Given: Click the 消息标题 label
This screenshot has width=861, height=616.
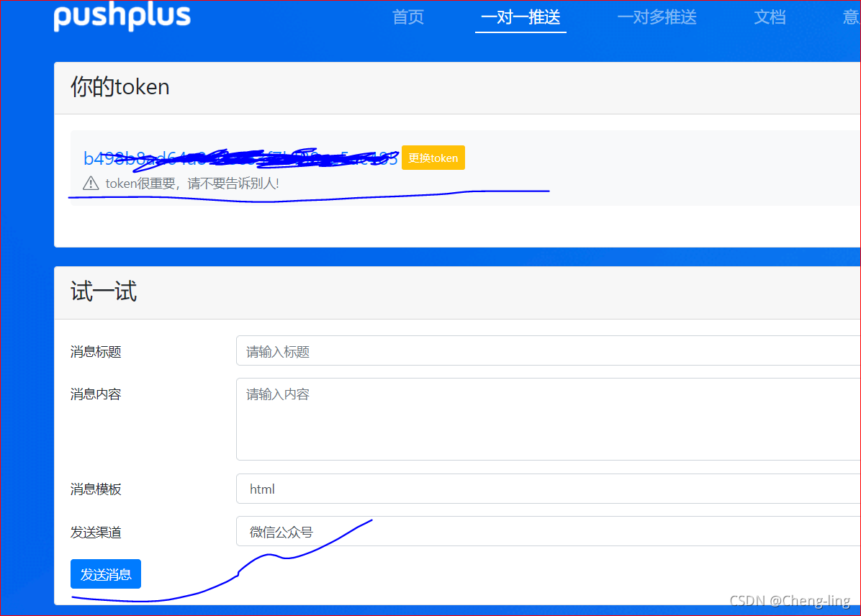Looking at the screenshot, I should coord(96,351).
